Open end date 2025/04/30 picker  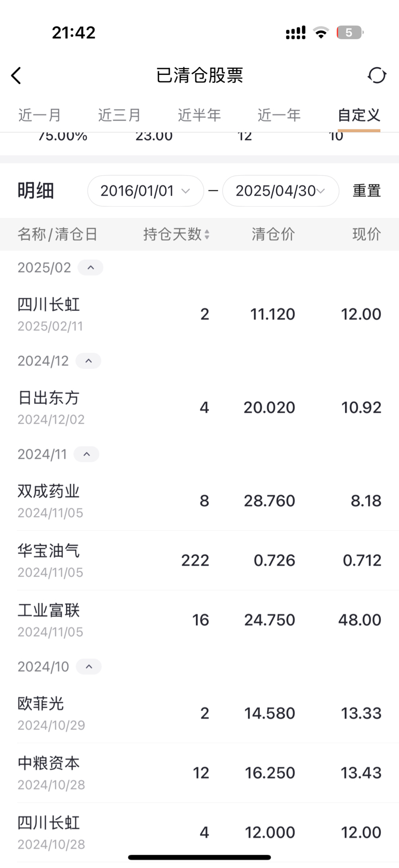pyautogui.click(x=281, y=191)
